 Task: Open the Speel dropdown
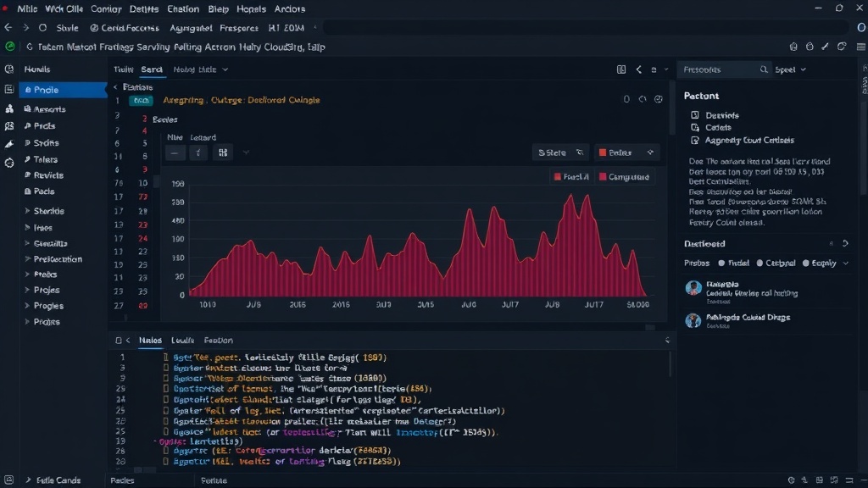click(x=790, y=69)
